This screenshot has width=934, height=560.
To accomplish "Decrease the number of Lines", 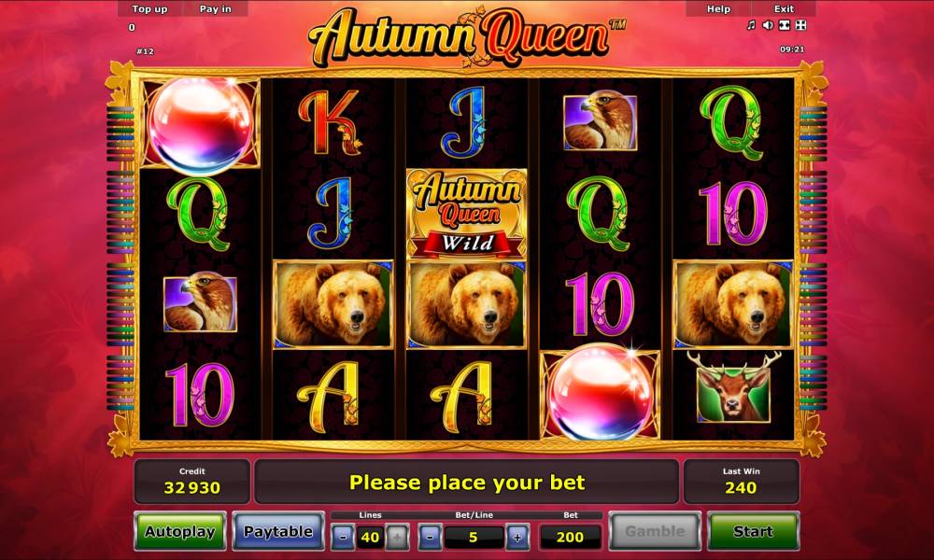I will [x=343, y=538].
